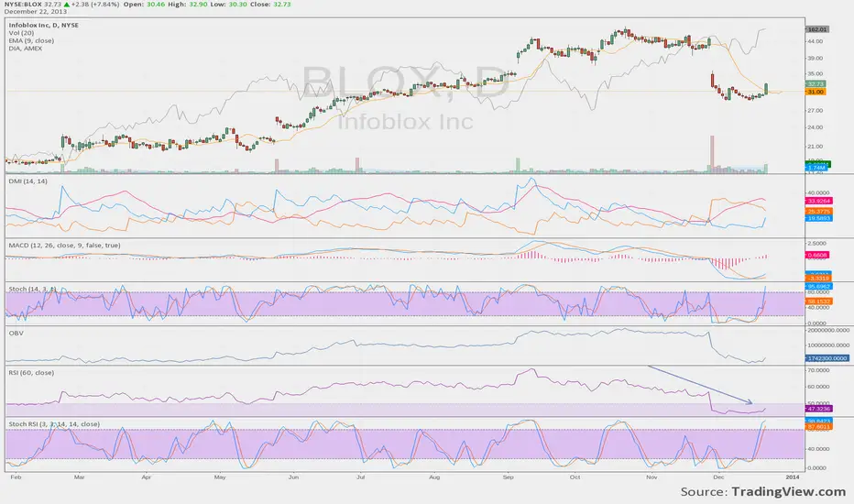Viewport: 854px width, 504px height.
Task: Select the Vol (20) indicator label
Action: click(22, 33)
